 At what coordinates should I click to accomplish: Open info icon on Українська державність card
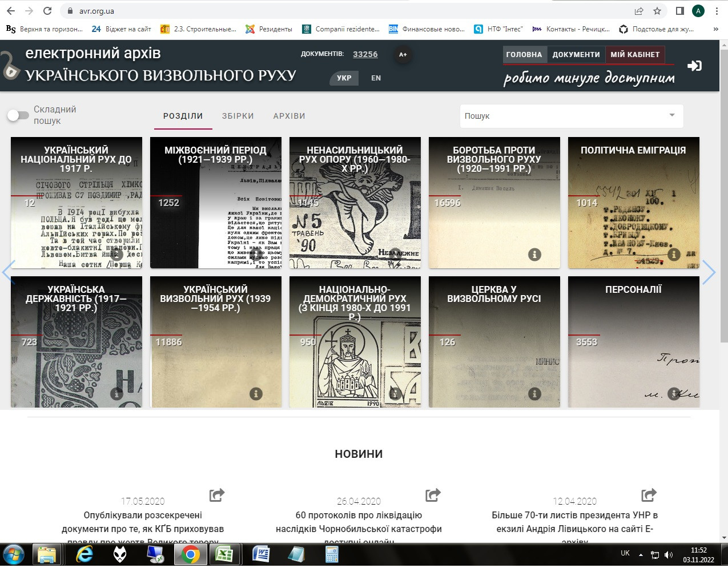(x=116, y=394)
